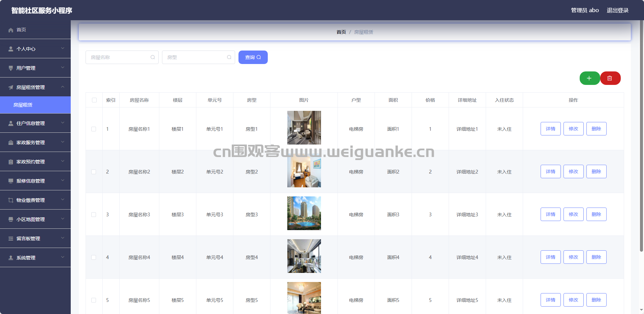Image resolution: width=644 pixels, height=314 pixels.
Task: Click the search icon in 房型 field
Action: [x=229, y=57]
